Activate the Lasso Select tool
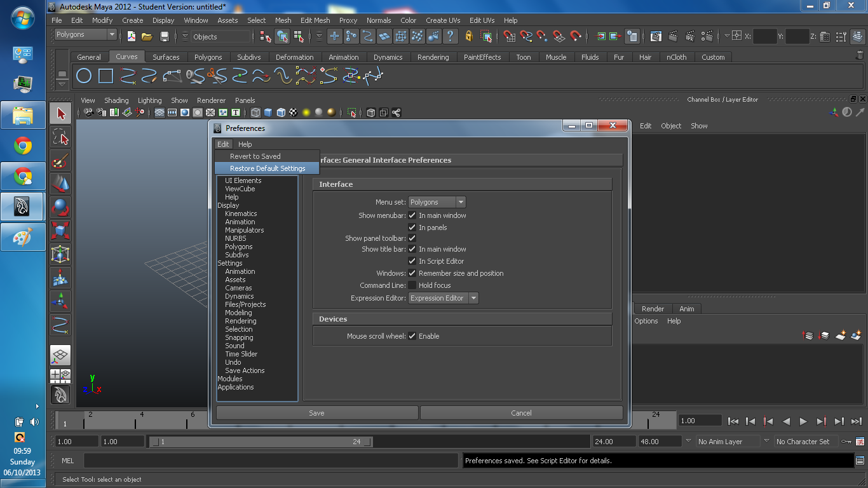868x488 pixels. [61, 137]
